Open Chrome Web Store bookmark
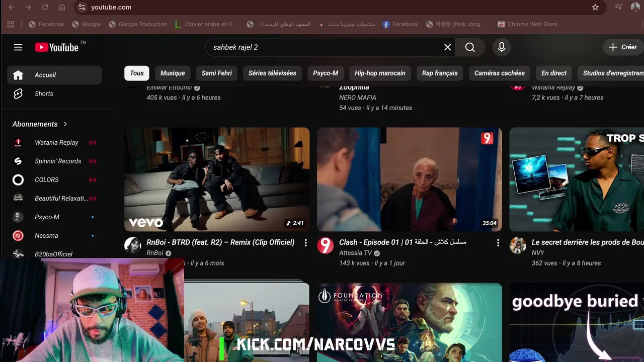 pyautogui.click(x=529, y=24)
